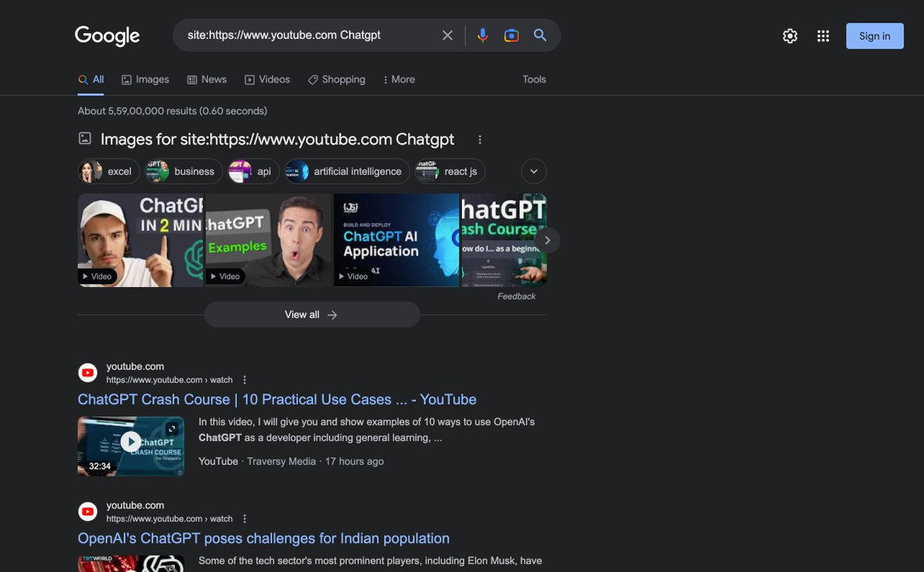Open the 'ChatGPT Examples' video thumbnail

(268, 240)
